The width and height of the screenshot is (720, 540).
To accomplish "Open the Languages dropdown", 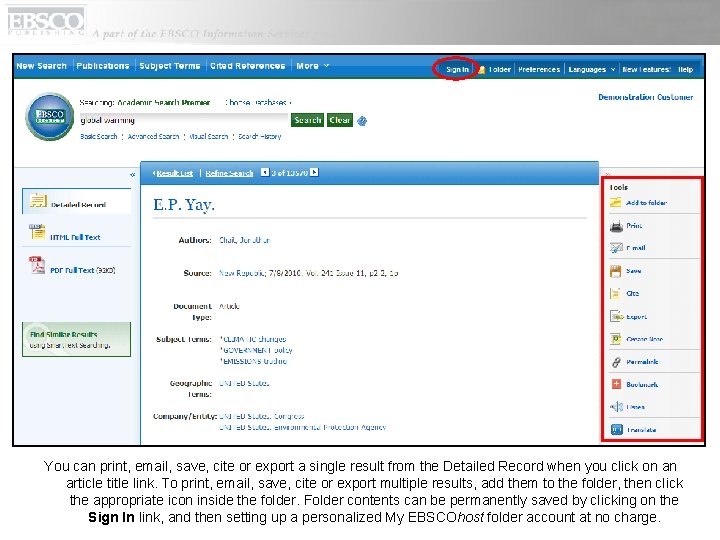I will 591,69.
